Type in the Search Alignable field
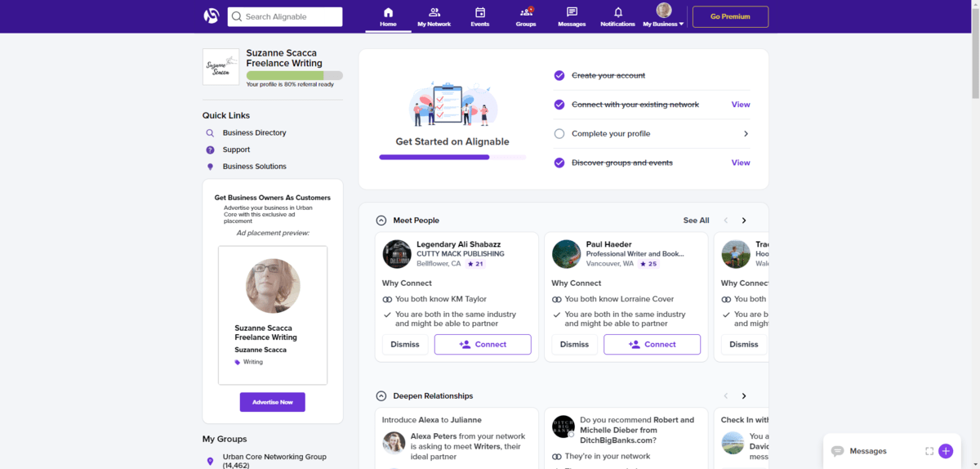Viewport: 980px width, 469px height. point(285,16)
